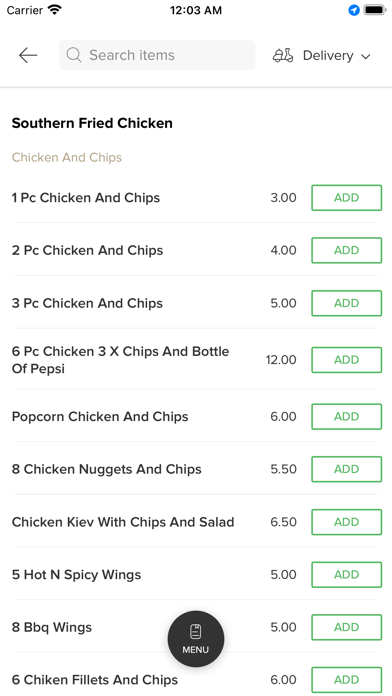392x696 pixels.
Task: Tap the battery indicator icon
Action: 375,10
